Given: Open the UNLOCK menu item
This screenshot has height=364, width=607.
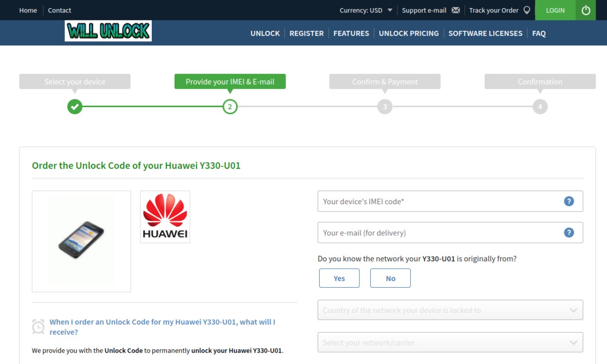Looking at the screenshot, I should click(265, 33).
